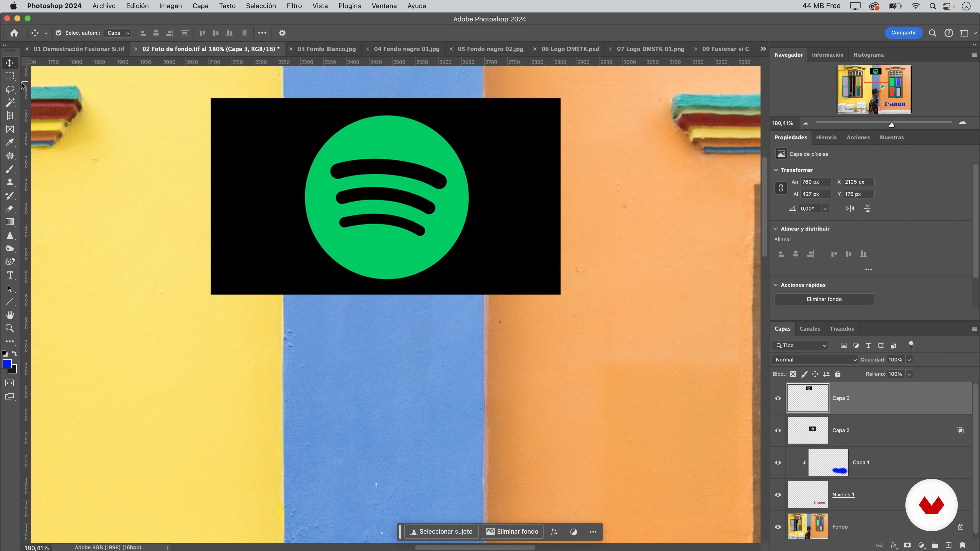Switch to the Canales tab
The image size is (980, 551).
[x=810, y=329]
